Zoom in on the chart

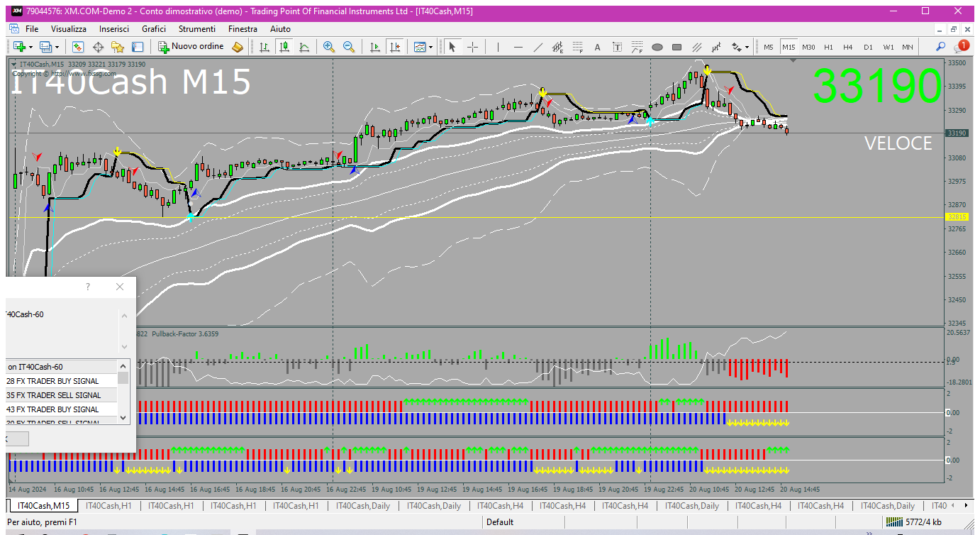[x=329, y=47]
